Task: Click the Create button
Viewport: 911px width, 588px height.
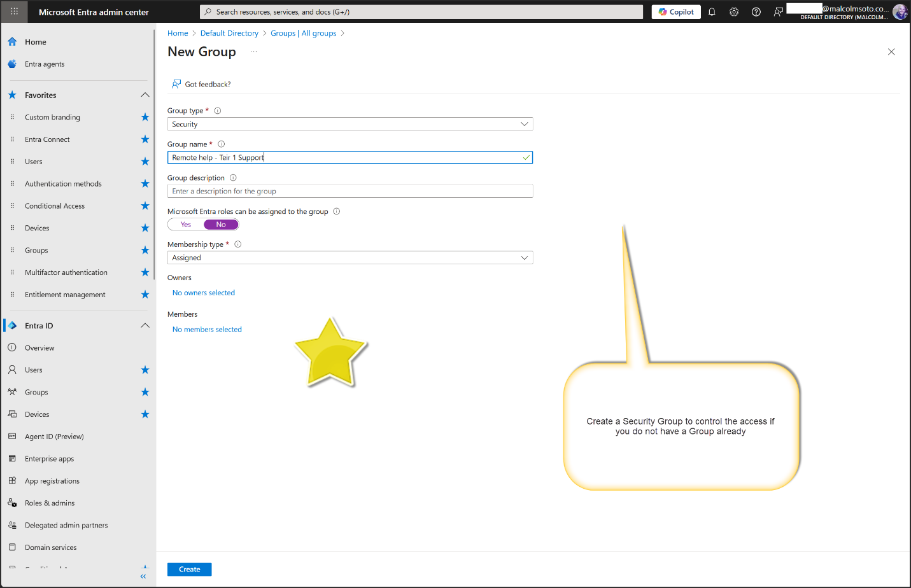Action: point(189,570)
